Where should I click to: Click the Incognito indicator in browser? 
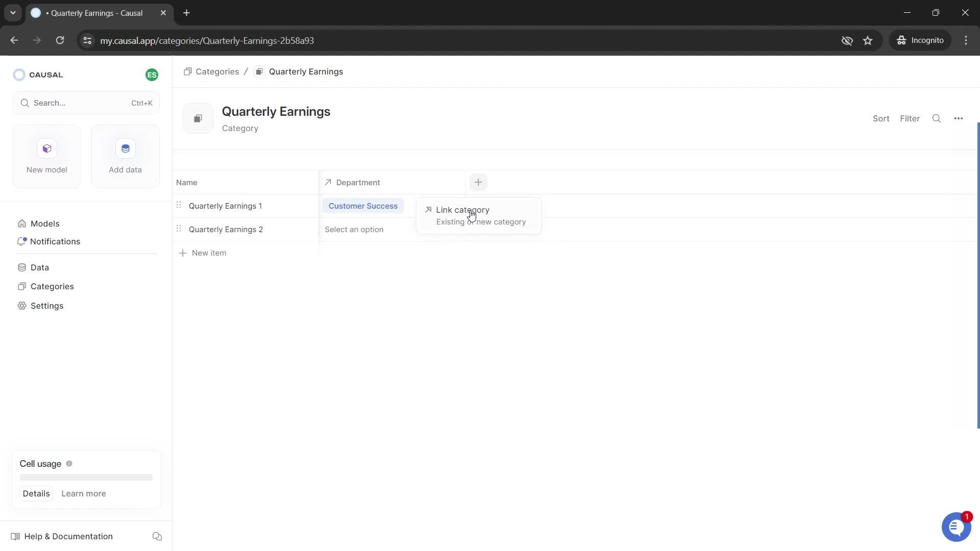click(923, 40)
